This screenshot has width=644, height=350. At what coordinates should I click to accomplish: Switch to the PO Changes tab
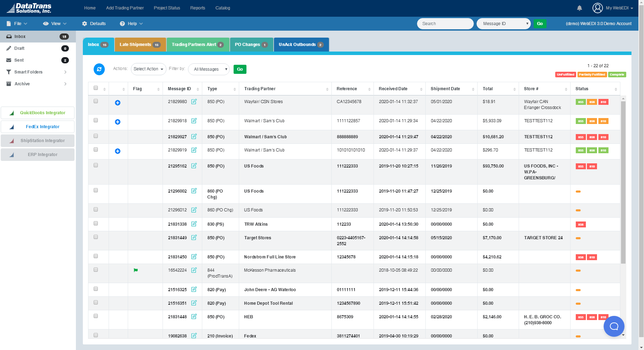(x=251, y=45)
